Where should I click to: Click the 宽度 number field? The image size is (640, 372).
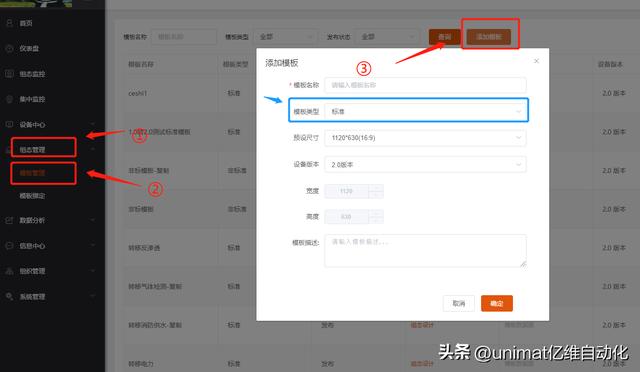point(347,191)
